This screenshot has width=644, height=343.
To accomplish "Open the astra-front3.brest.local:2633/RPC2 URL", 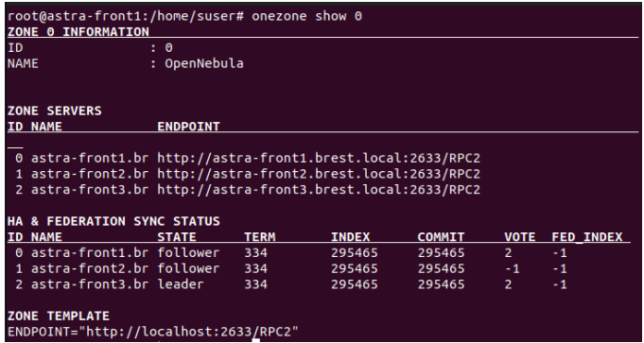I will point(319,190).
